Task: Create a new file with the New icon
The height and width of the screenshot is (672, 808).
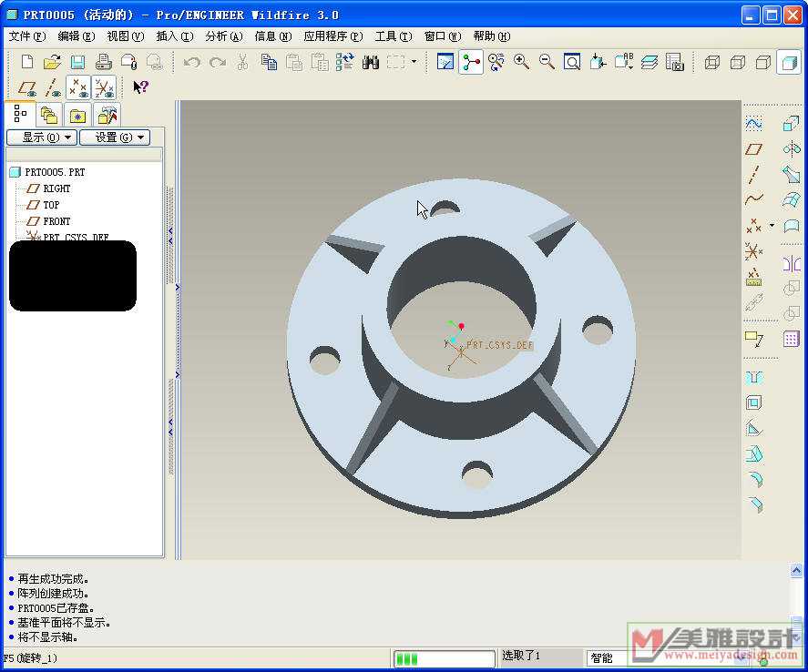Action: point(27,62)
